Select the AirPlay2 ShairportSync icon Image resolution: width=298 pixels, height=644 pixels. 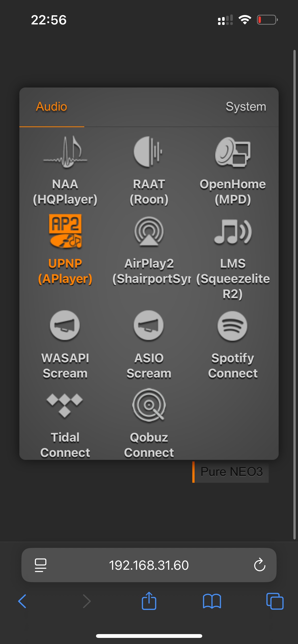(x=149, y=231)
